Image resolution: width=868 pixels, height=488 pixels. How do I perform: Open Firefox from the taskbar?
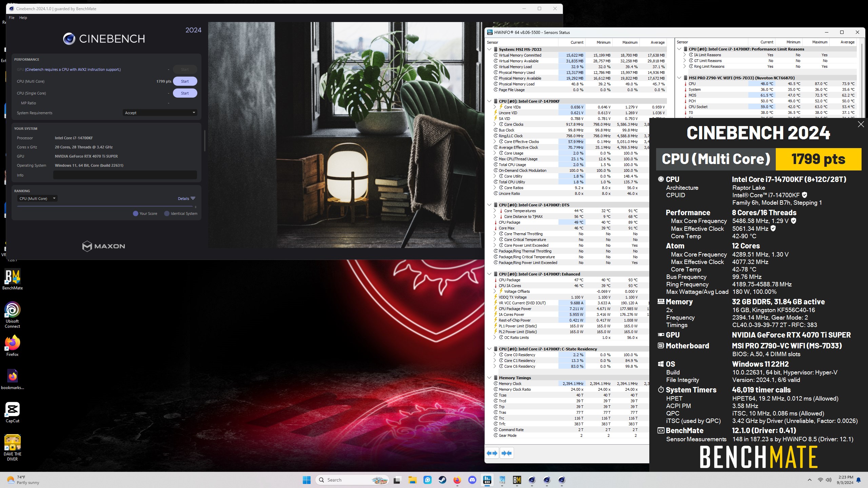[x=457, y=480]
